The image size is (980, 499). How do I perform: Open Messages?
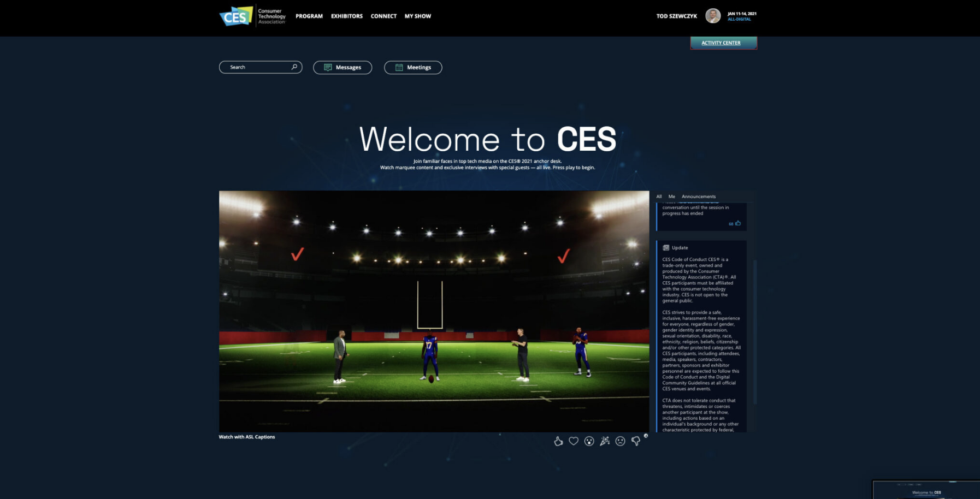point(343,67)
